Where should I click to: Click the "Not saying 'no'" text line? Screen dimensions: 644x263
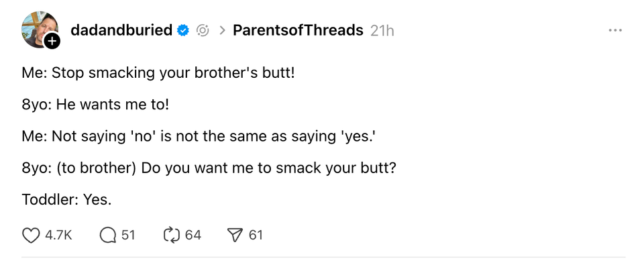[199, 136]
